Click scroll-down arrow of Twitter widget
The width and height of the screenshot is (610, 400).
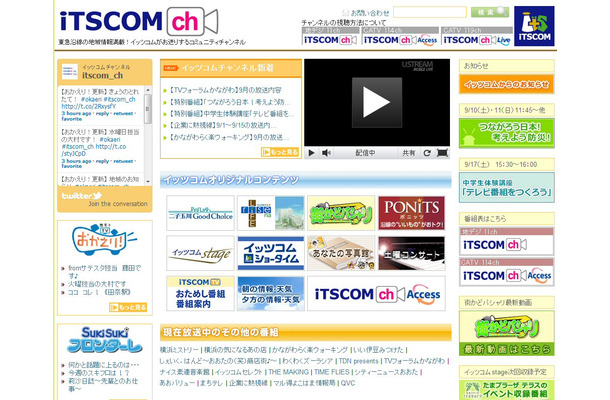tap(148, 181)
